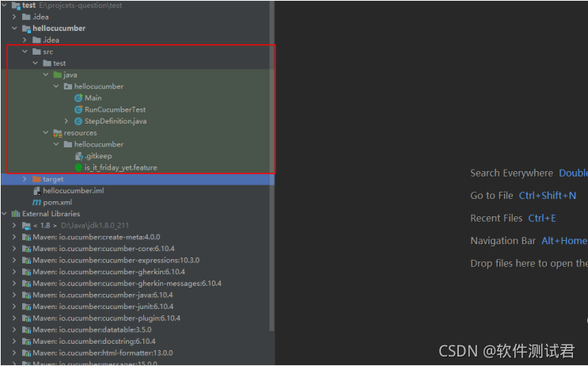
Task: Select hellocucumber.iml file name
Action: [x=74, y=191]
